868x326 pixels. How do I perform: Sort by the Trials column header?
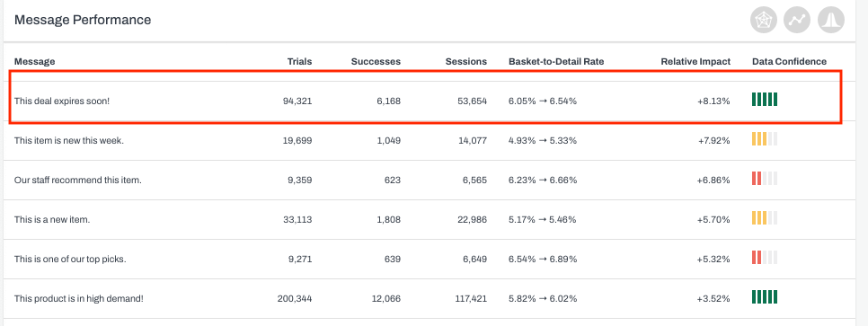coord(299,61)
